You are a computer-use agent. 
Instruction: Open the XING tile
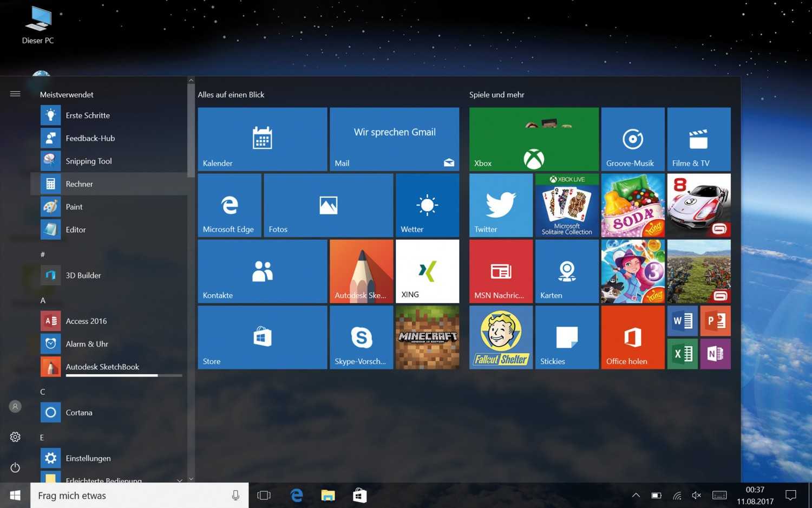coord(428,271)
